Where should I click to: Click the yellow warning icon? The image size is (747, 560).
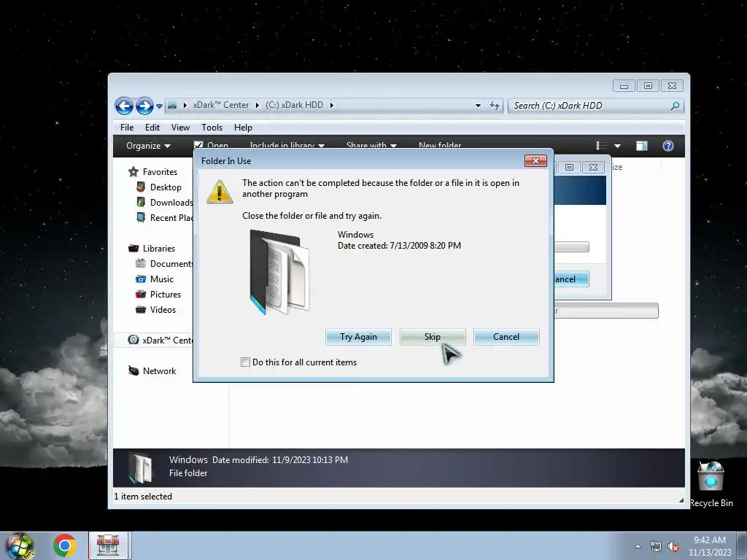pyautogui.click(x=220, y=192)
